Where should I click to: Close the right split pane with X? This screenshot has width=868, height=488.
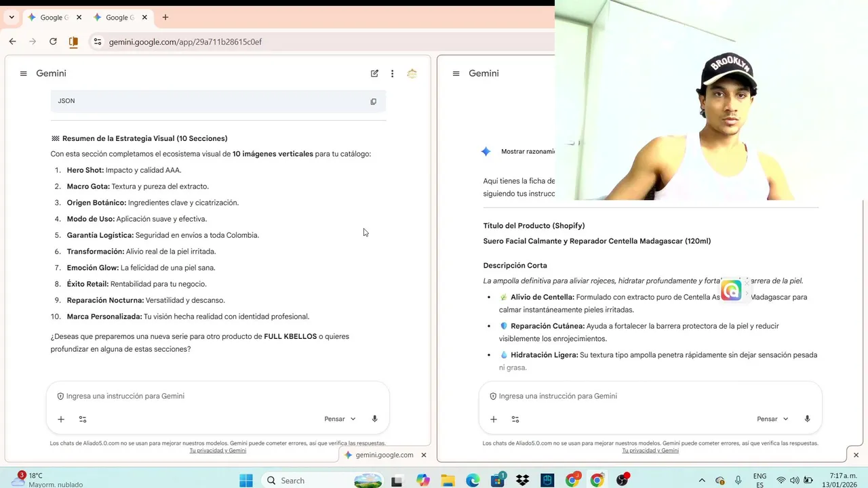click(x=856, y=455)
